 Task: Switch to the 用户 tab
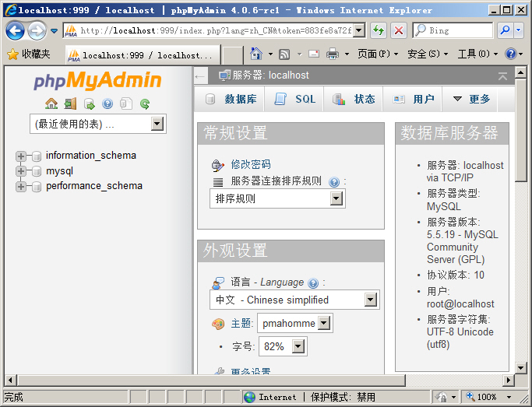pos(413,99)
